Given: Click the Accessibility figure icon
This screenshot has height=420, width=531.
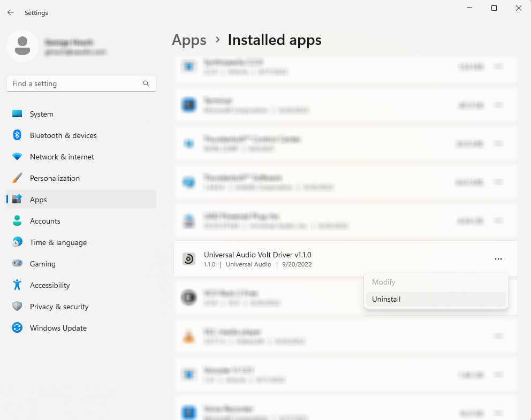Looking at the screenshot, I should click(17, 285).
